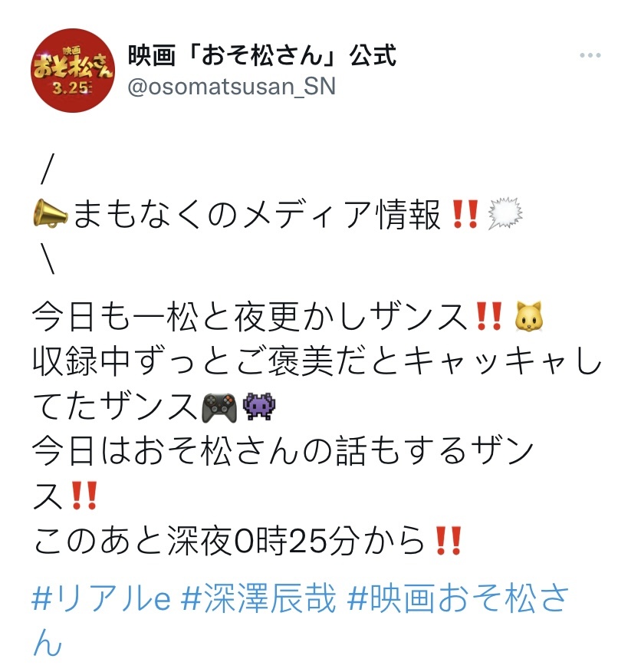This screenshot has width=618, height=672.
Task: Click the game controller emoji
Action: point(219,407)
